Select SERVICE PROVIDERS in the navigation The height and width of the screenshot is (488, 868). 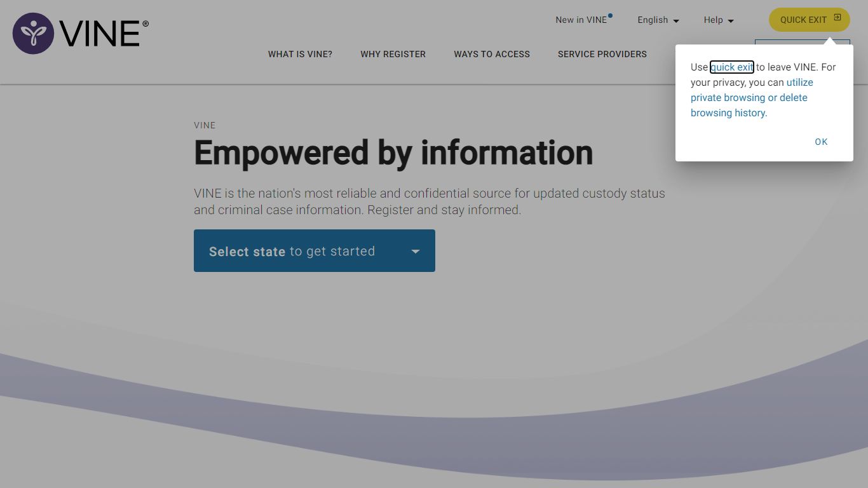pyautogui.click(x=602, y=54)
